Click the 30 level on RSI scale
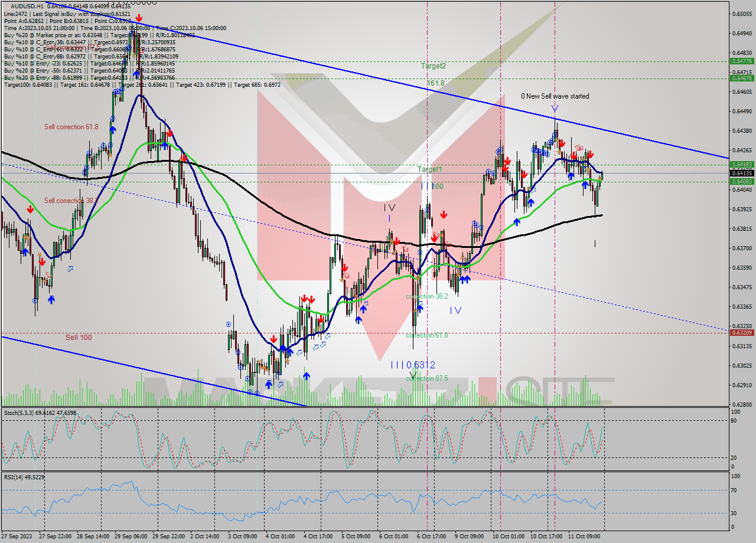 (x=734, y=513)
